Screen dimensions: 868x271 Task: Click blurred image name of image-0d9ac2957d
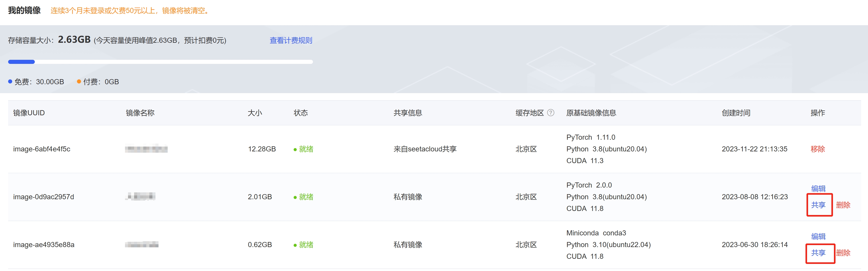[140, 196]
